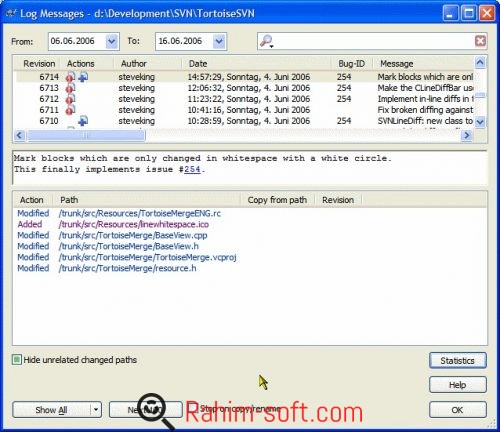Open issue #254 link in log message
This screenshot has height=432, width=500.
tap(192, 169)
